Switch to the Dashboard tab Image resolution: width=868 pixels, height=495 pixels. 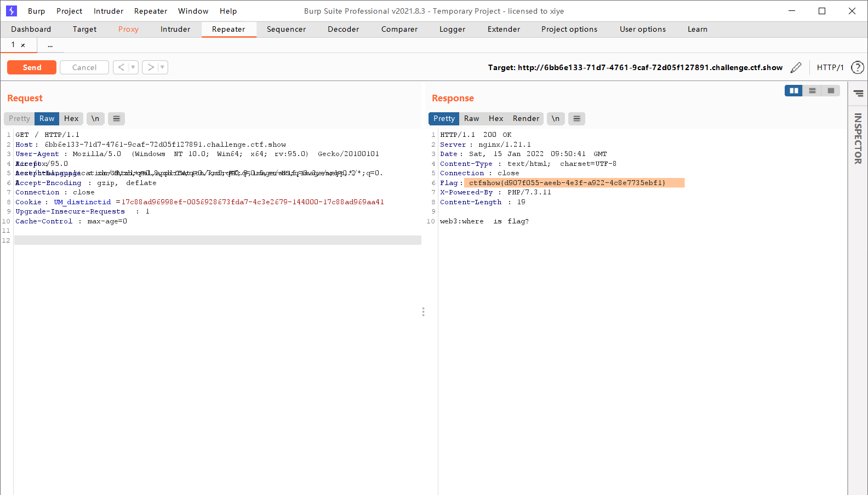click(x=31, y=29)
